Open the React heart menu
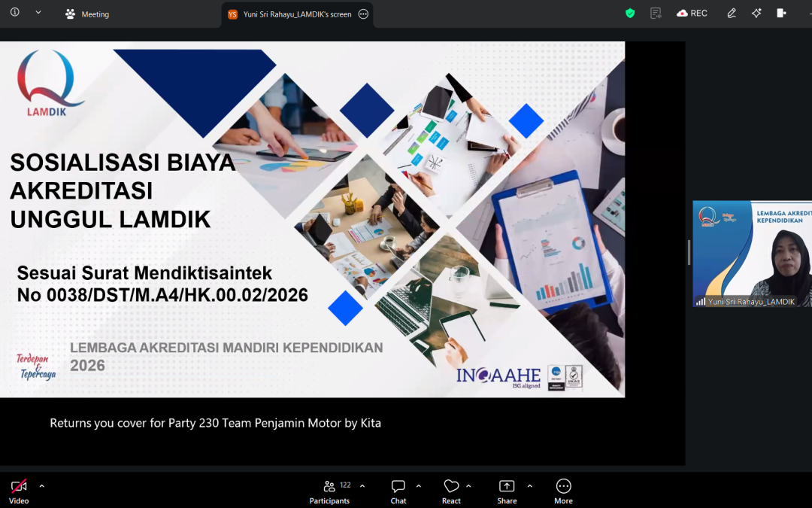This screenshot has width=812, height=508. click(451, 491)
